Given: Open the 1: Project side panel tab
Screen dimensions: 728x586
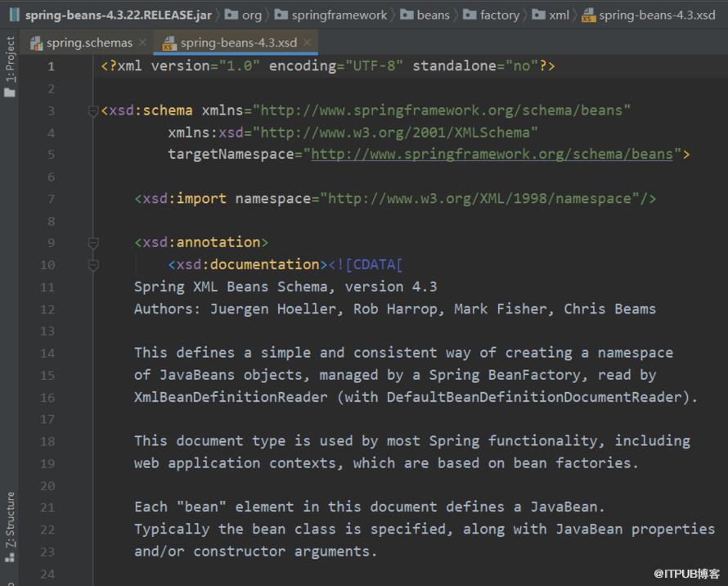Looking at the screenshot, I should [x=10, y=60].
